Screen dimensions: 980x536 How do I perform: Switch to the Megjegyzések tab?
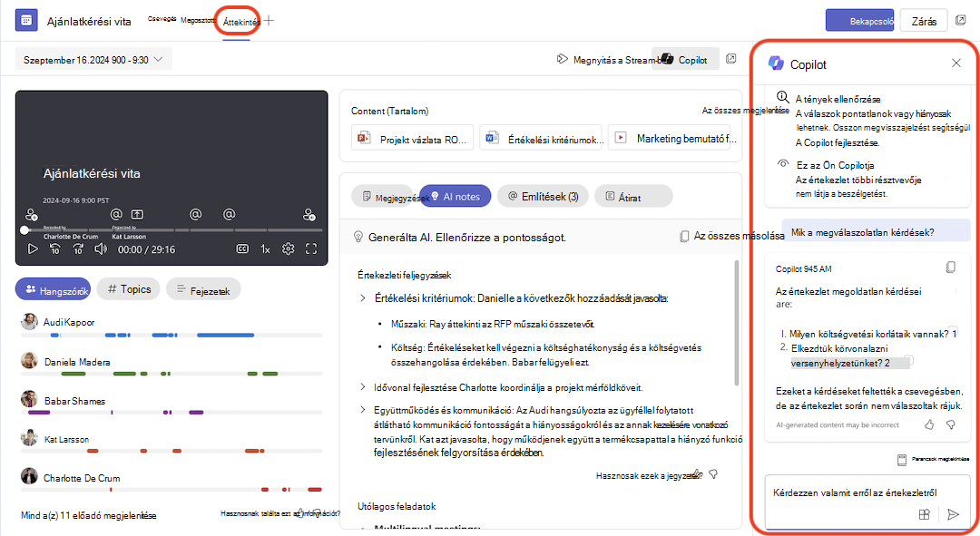point(385,197)
